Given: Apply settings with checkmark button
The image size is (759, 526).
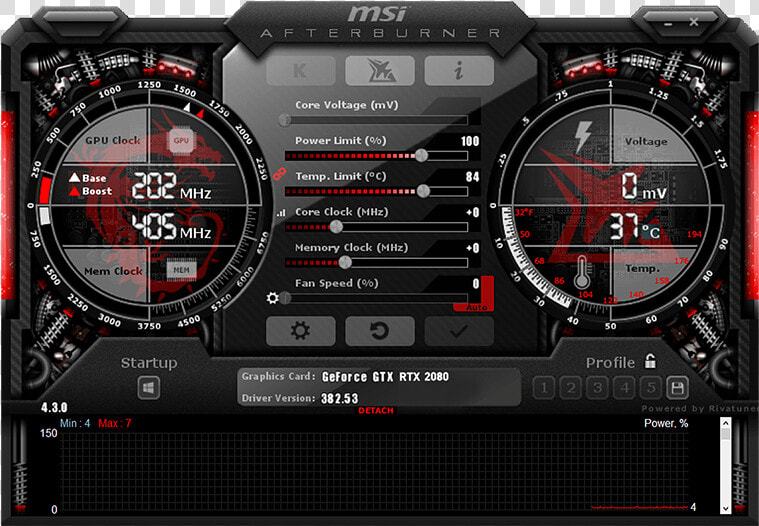Looking at the screenshot, I should [x=459, y=331].
